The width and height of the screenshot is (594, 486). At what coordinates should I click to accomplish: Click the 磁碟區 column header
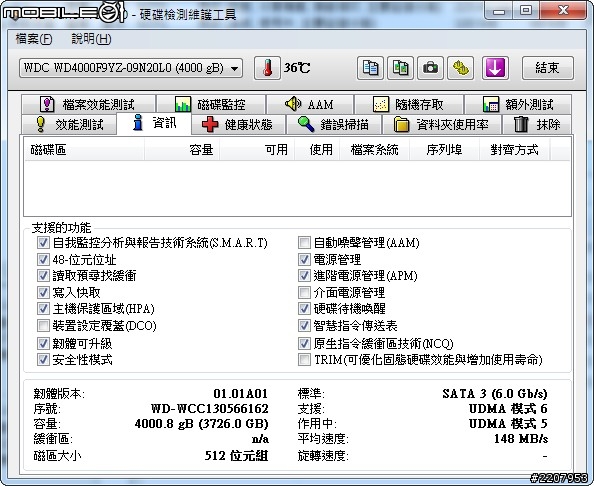tap(84, 150)
